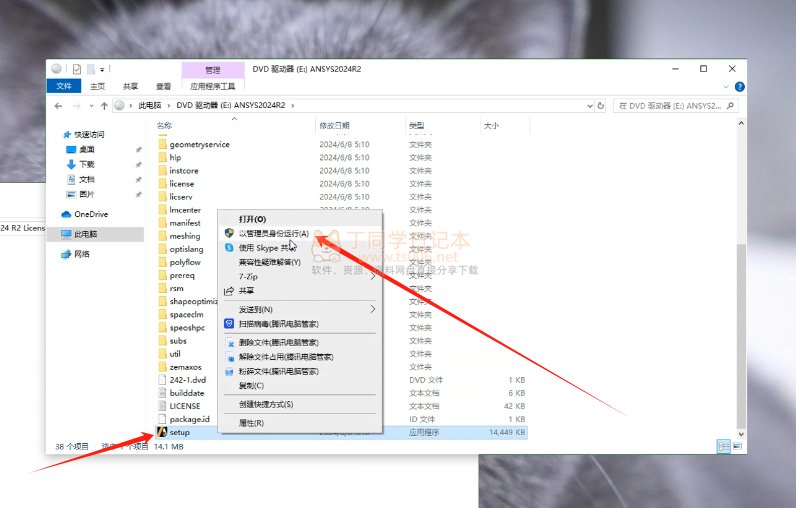Switch to the 共享 ribbon tab
The image size is (796, 508).
point(130,86)
